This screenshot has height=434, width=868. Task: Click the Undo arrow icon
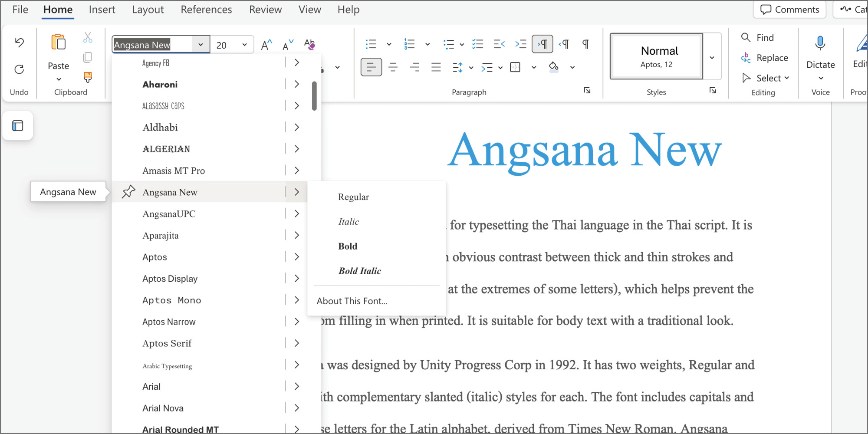(19, 43)
